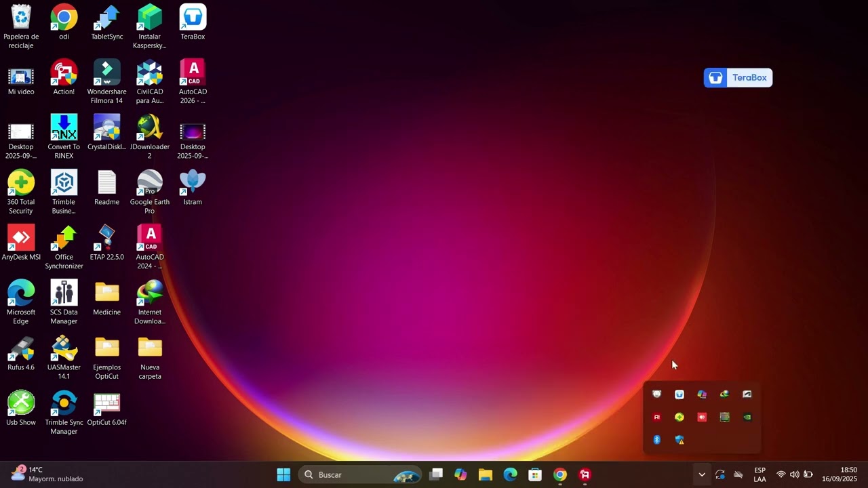Select the 360 Total Security shortcut
Image resolution: width=868 pixels, height=488 pixels.
tap(21, 192)
